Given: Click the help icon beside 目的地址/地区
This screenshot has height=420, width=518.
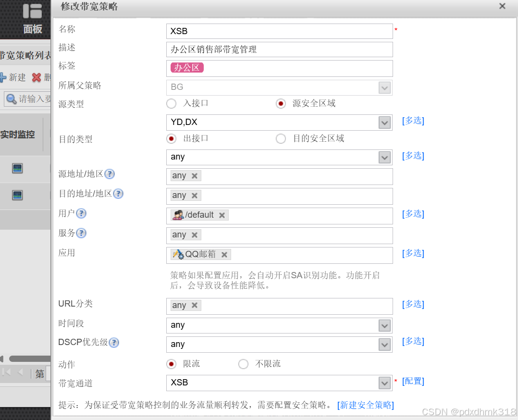Looking at the screenshot, I should pos(118,194).
